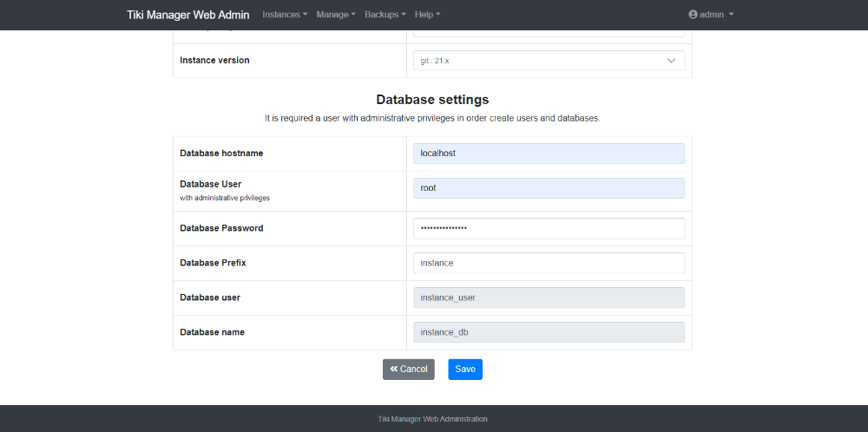The width and height of the screenshot is (868, 432).
Task: Click the Database Prefix label
Action: (x=214, y=263)
